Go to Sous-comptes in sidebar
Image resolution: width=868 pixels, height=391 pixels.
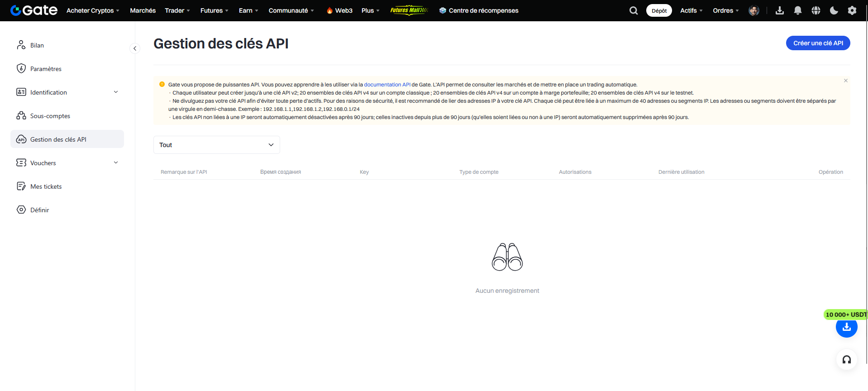click(x=50, y=116)
